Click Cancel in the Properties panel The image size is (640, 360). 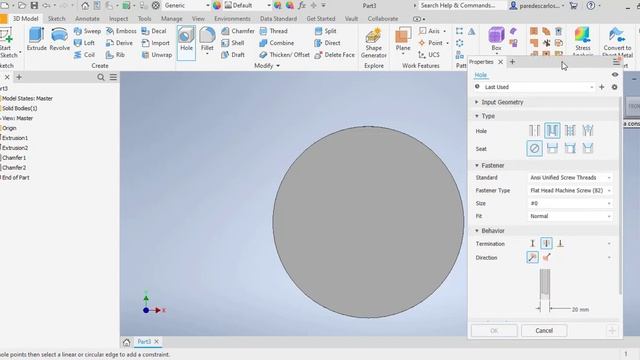[544, 331]
